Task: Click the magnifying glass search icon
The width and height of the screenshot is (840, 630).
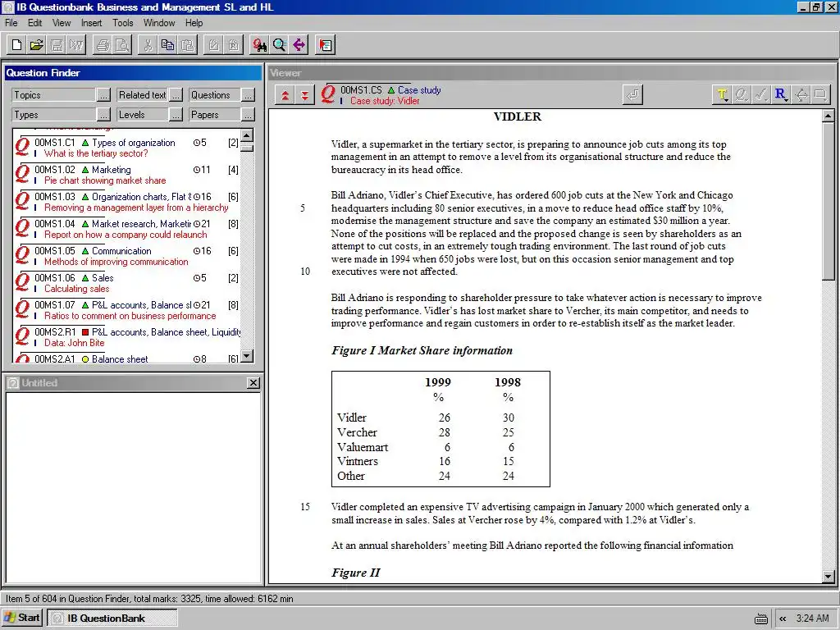Action: pos(279,45)
